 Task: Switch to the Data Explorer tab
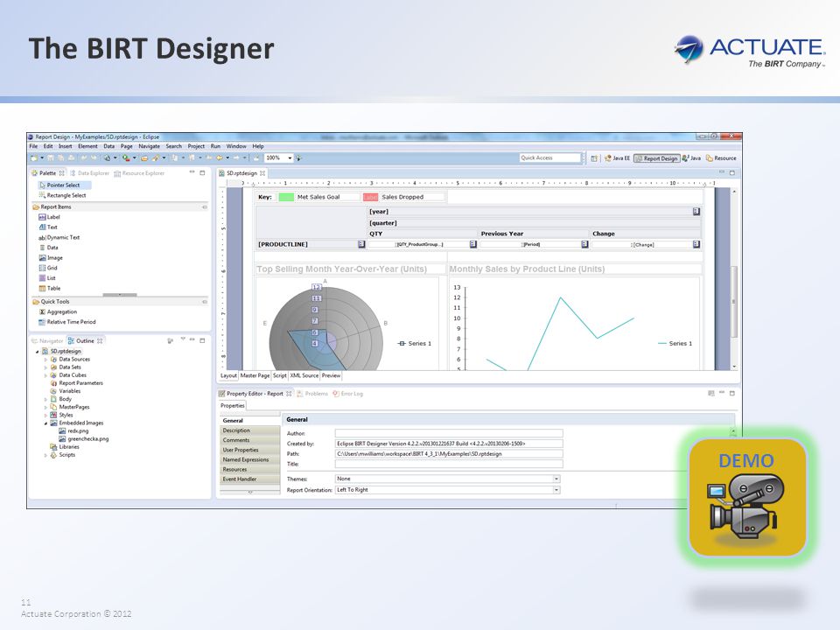(x=90, y=173)
